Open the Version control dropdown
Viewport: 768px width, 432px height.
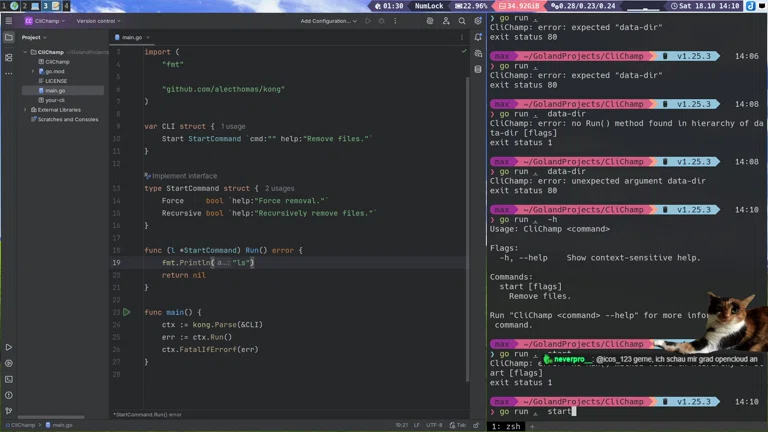tap(98, 21)
